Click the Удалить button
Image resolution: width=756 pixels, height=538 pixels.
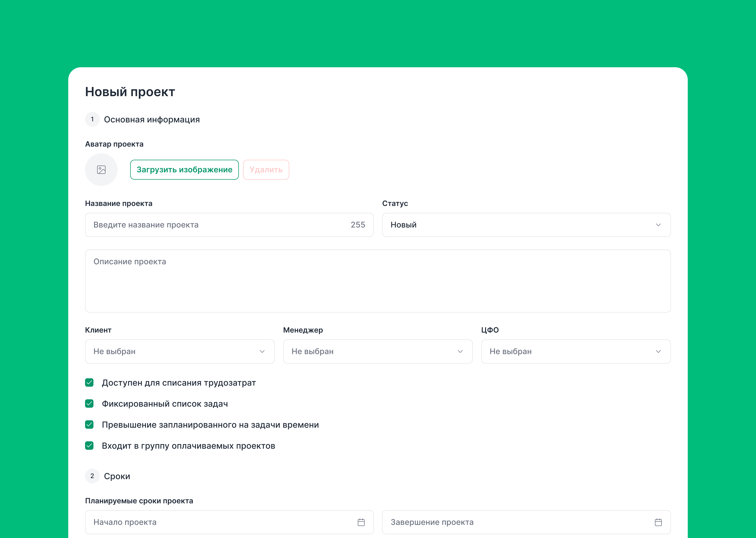pos(266,170)
